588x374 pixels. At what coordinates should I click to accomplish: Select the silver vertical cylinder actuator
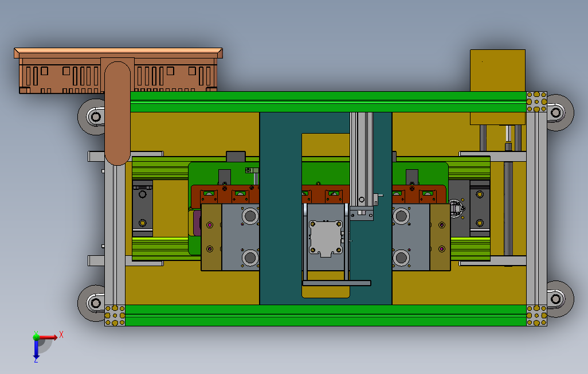362,159
